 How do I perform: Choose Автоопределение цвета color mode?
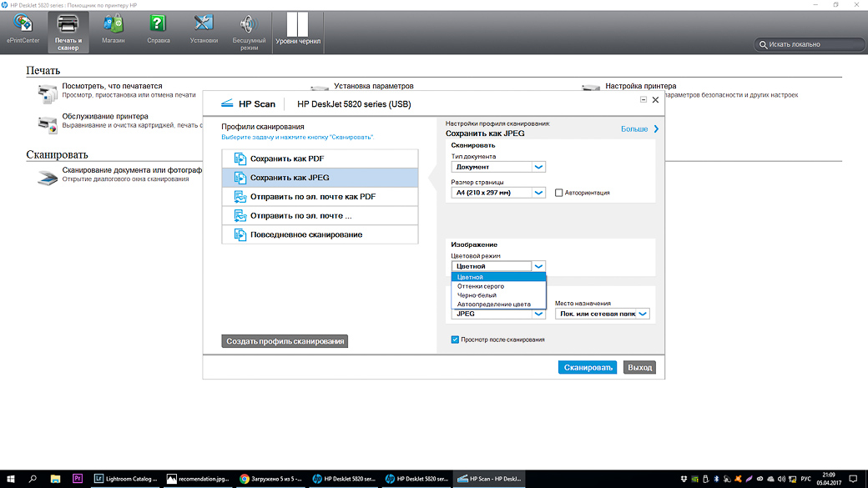499,304
